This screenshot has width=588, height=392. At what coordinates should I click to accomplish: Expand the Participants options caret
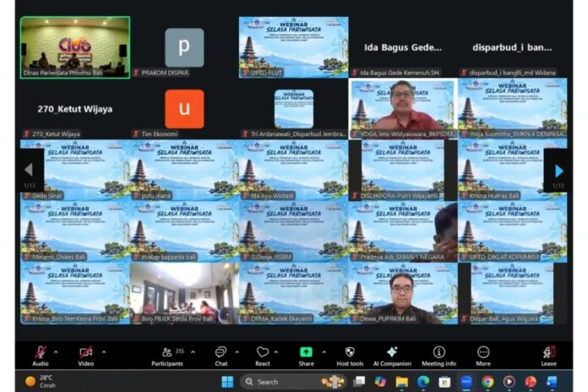click(193, 352)
